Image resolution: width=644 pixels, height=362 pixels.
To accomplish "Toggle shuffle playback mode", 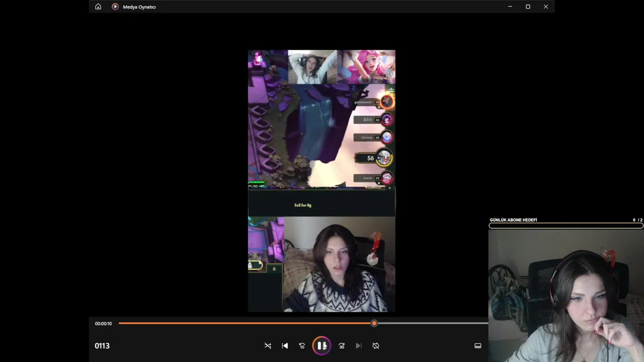I will [268, 346].
